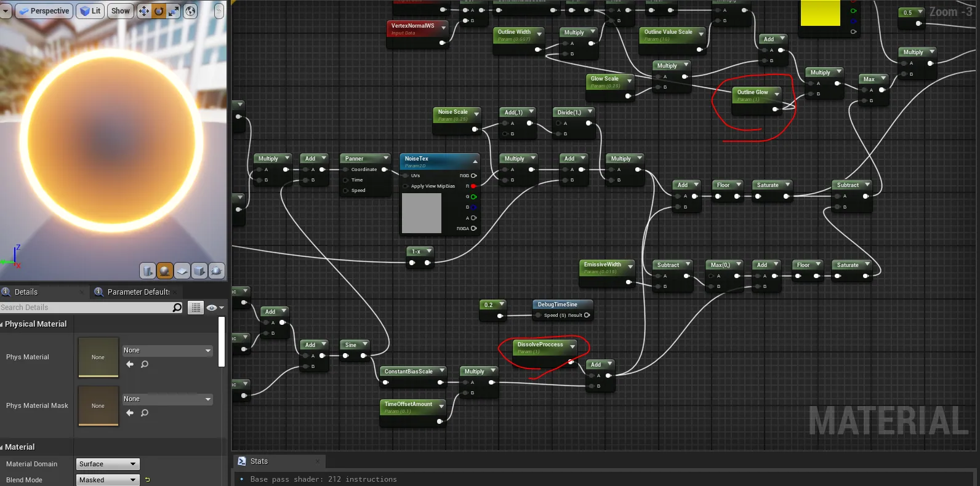The height and width of the screenshot is (486, 980).
Task: Browse to Phys Material Mask asset magnifier
Action: coord(145,413)
